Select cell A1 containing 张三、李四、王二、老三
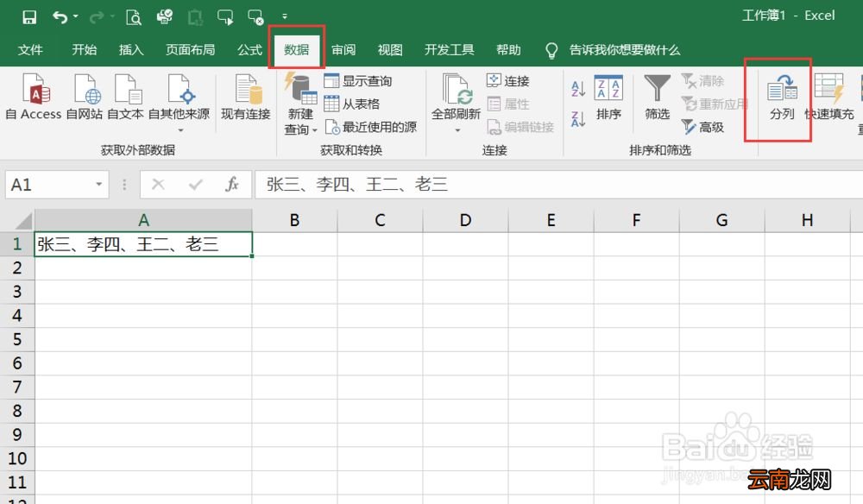863x504 pixels. tap(143, 243)
